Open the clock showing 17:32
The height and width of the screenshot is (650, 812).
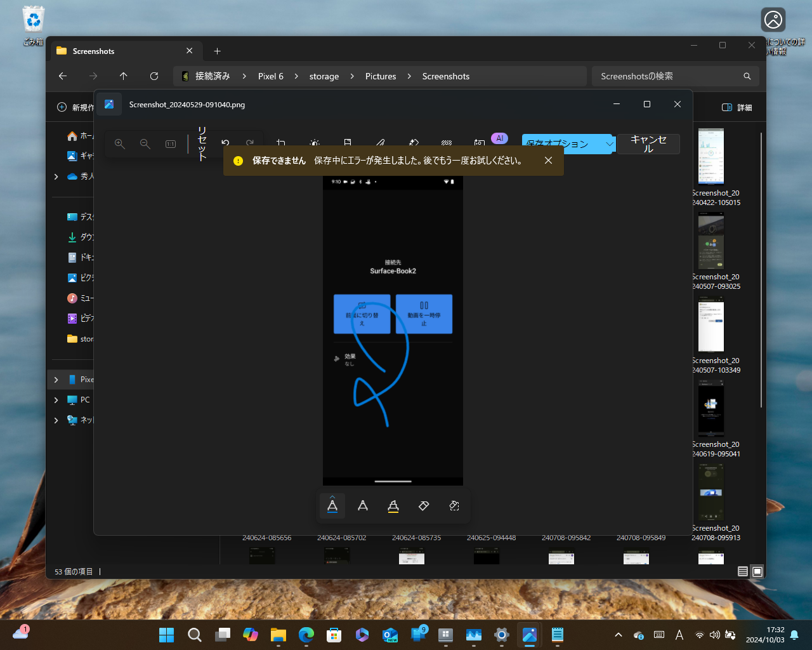click(x=765, y=635)
